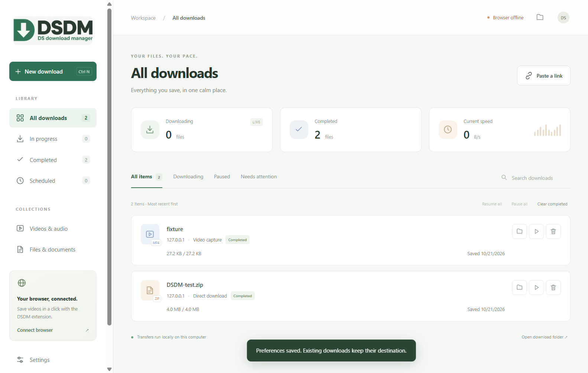The height and width of the screenshot is (373, 588).
Task: Click Browser offline status indicator
Action: point(505,17)
